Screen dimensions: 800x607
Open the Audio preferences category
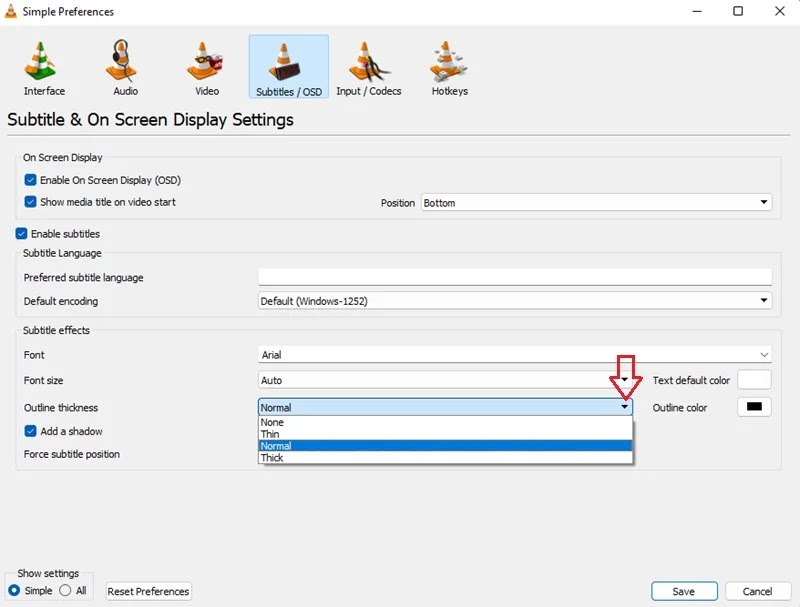pos(125,68)
